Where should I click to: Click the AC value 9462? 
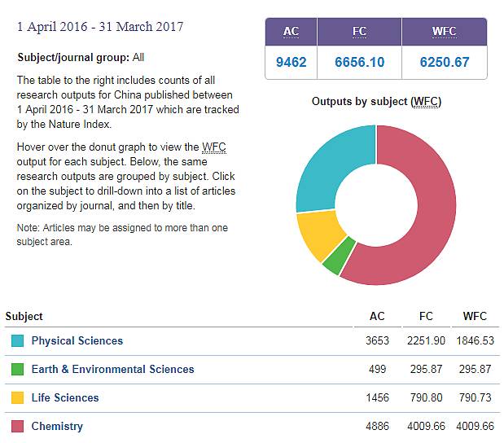click(x=291, y=62)
